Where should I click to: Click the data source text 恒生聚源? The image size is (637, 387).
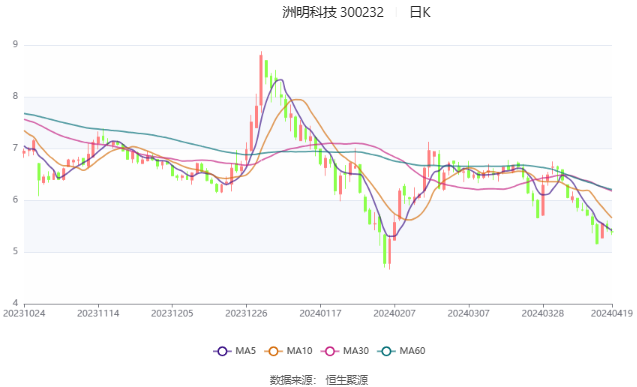[x=347, y=381]
